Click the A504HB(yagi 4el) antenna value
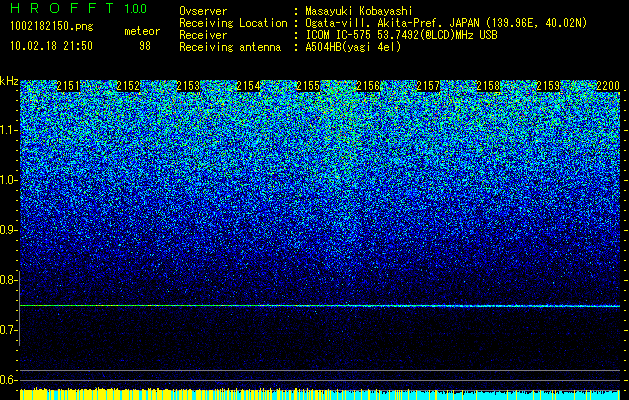This screenshot has width=629, height=400. (353, 47)
